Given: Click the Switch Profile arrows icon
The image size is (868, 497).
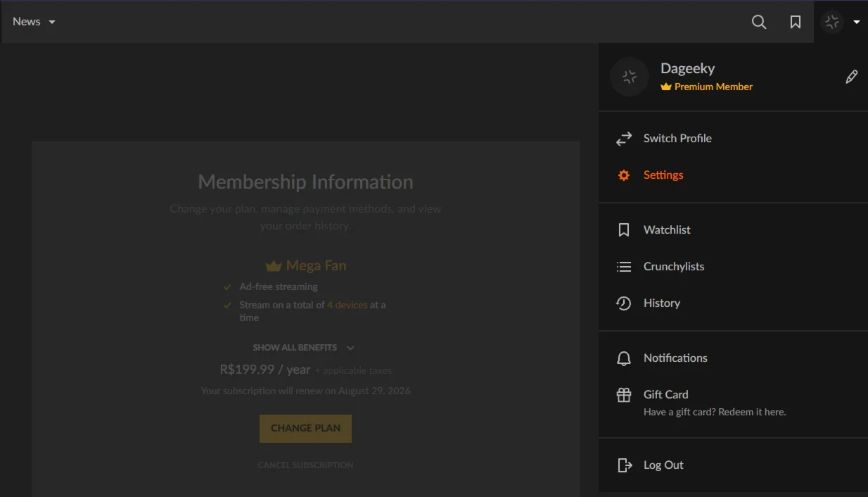Looking at the screenshot, I should tap(624, 139).
